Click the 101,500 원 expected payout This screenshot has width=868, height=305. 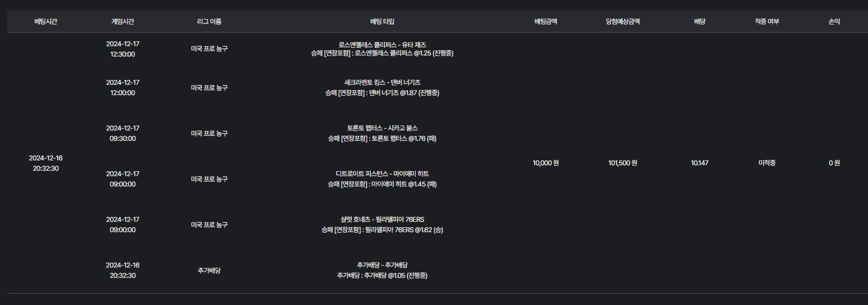coord(622,163)
